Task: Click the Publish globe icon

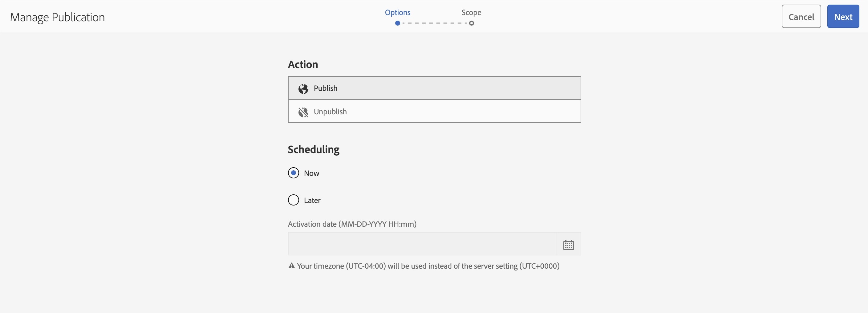Action: tap(303, 89)
